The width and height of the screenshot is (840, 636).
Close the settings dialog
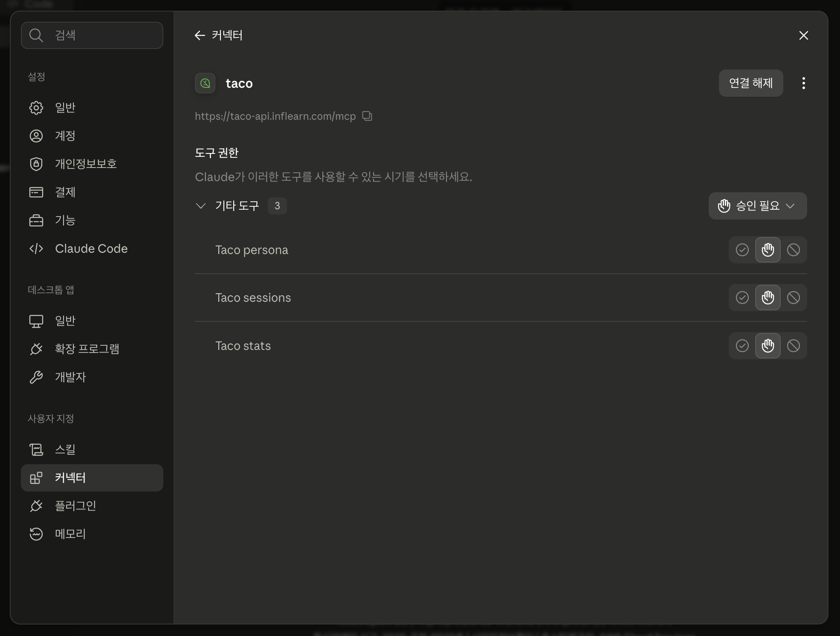click(804, 35)
